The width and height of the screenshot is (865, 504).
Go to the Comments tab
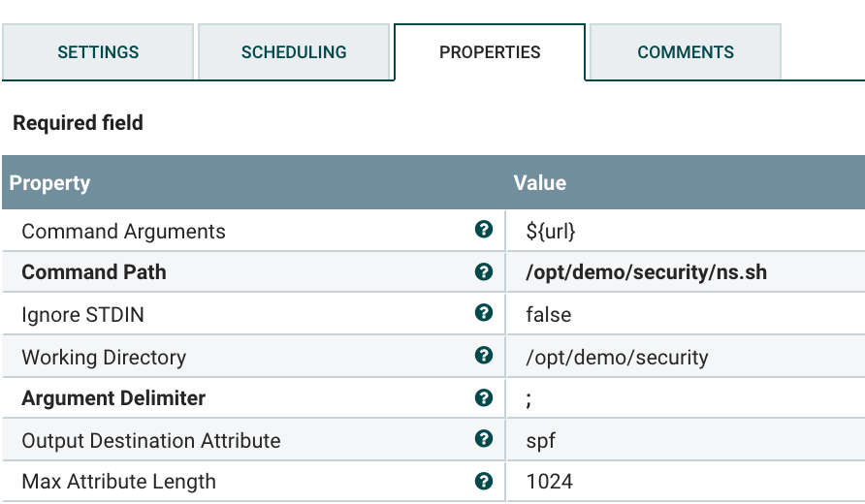coord(686,52)
